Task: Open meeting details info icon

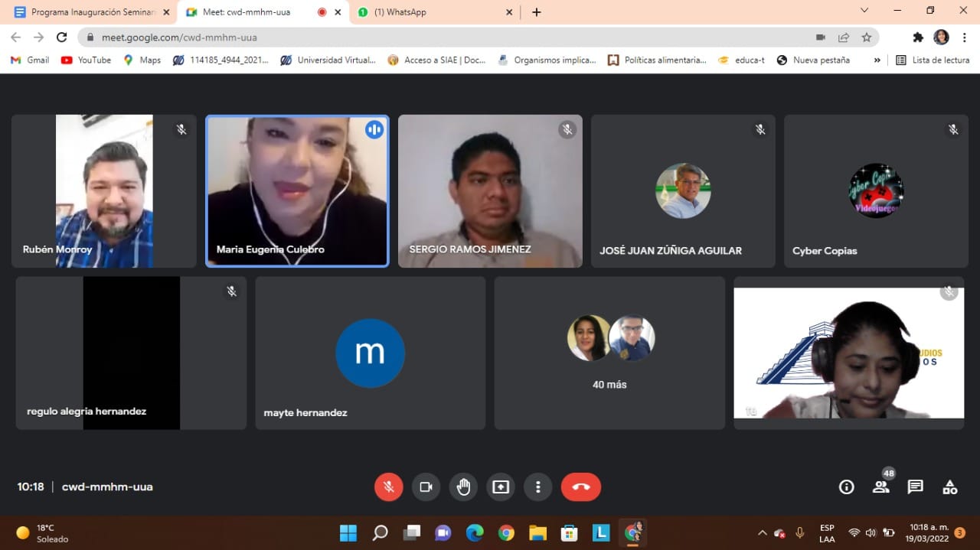Action: click(846, 487)
